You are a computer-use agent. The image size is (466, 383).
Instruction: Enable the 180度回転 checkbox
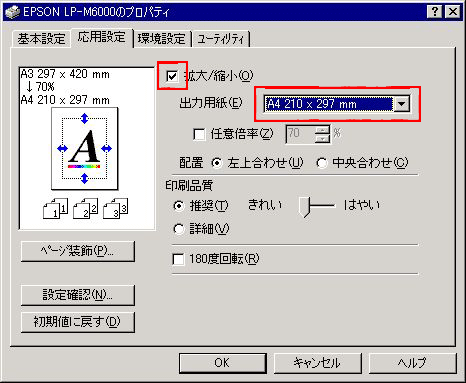click(178, 259)
